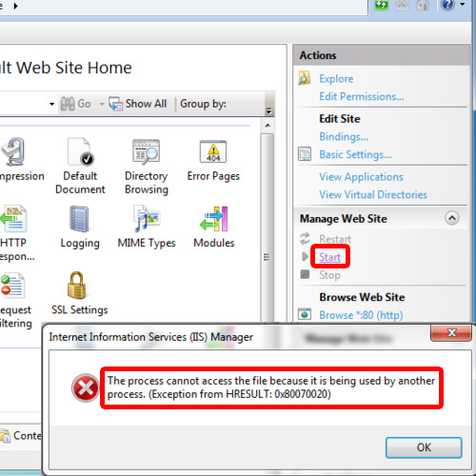The height and width of the screenshot is (476, 476).
Task: Click the Start link under Manage Web Site
Action: click(329, 257)
